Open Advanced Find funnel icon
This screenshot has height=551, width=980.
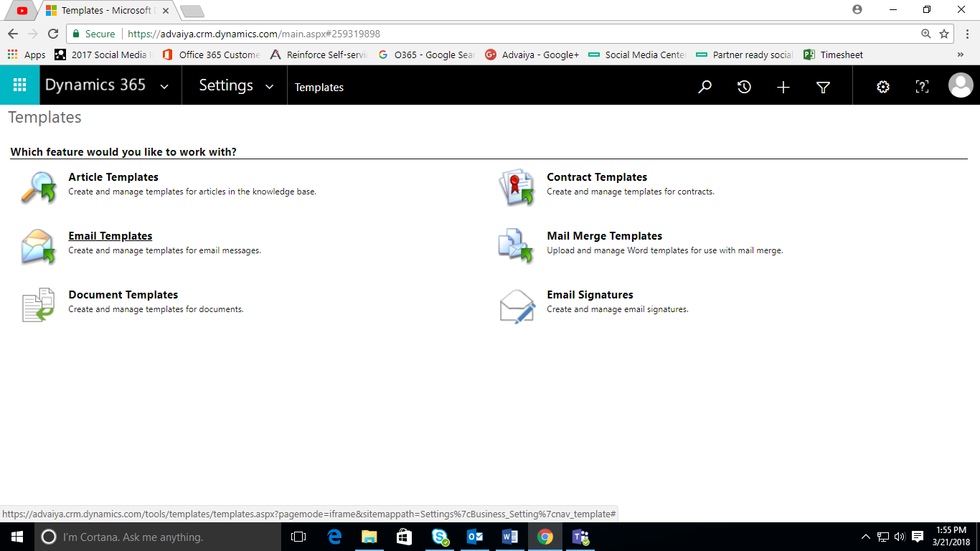point(823,87)
